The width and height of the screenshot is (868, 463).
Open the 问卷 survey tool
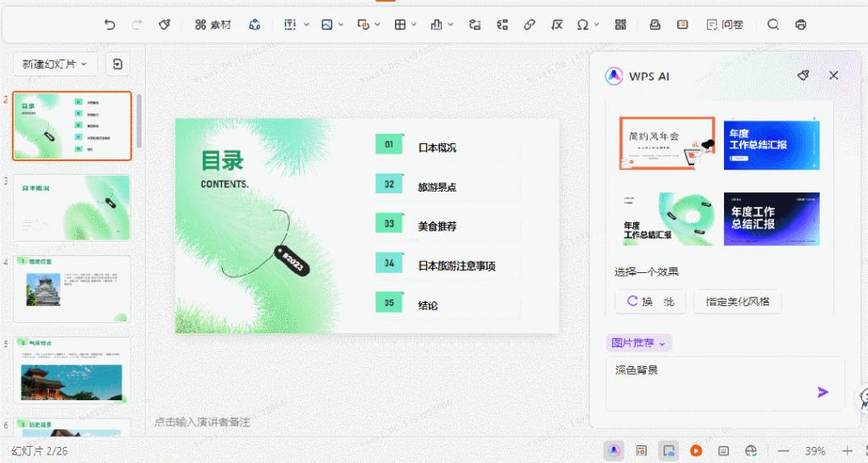725,25
